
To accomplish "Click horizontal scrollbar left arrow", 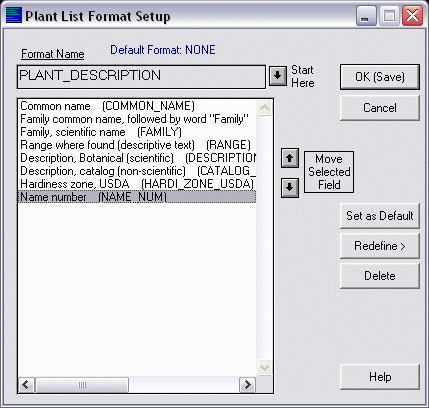I will 26,385.
